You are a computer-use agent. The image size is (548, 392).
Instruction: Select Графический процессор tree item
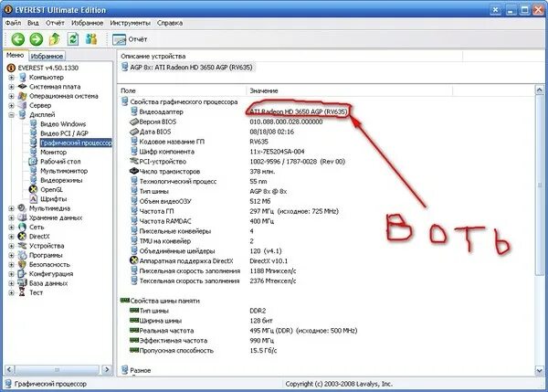point(76,143)
